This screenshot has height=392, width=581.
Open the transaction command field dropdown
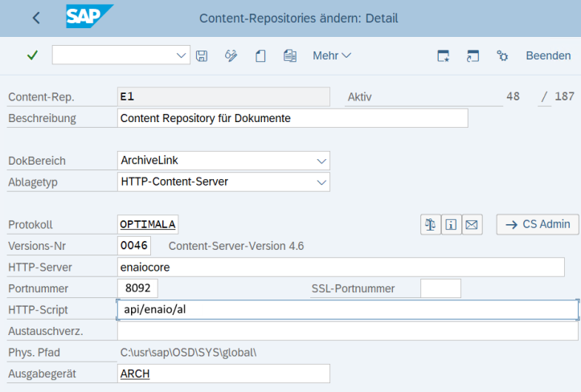pyautogui.click(x=182, y=55)
